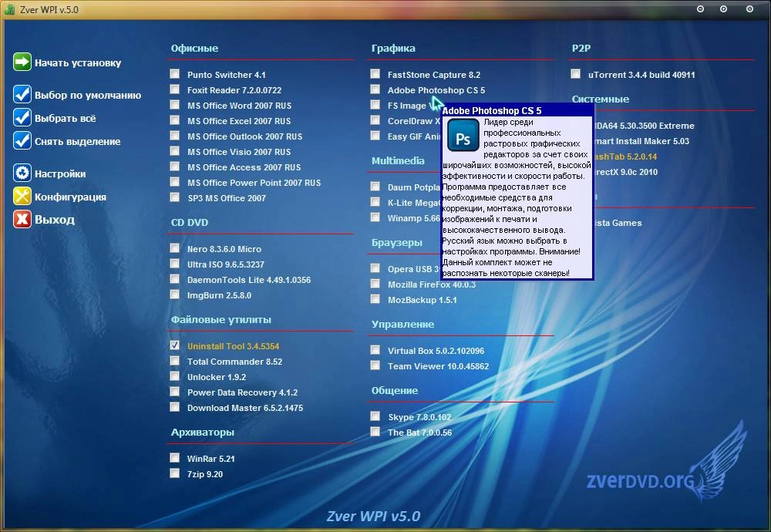771x532 pixels.
Task: Click the yellow Configuration tools icon
Action: coord(22,196)
